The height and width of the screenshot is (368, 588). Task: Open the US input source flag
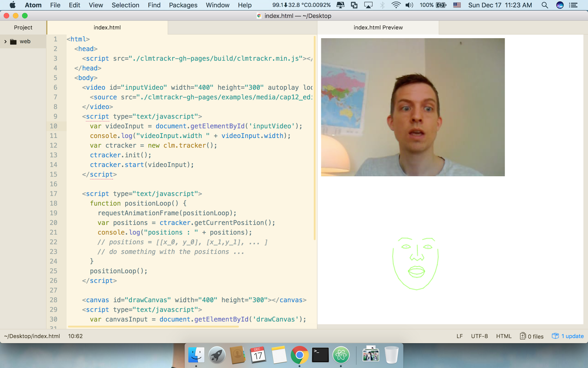click(x=457, y=5)
